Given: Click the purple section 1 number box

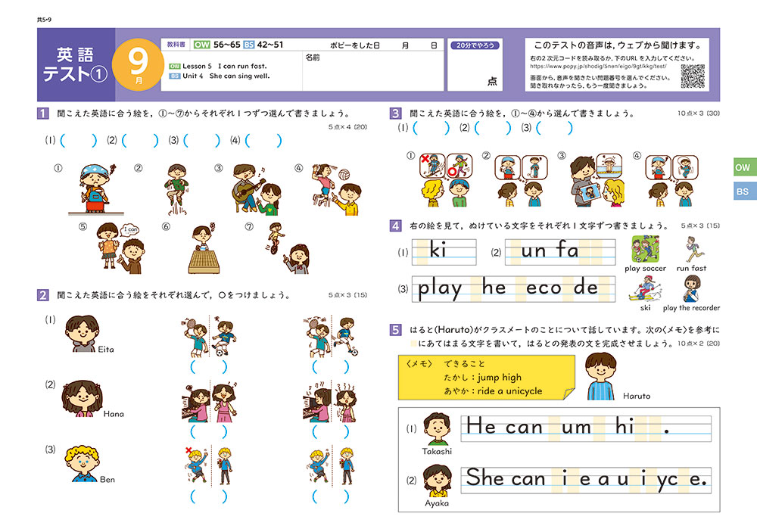Looking at the screenshot, I should (x=42, y=114).
